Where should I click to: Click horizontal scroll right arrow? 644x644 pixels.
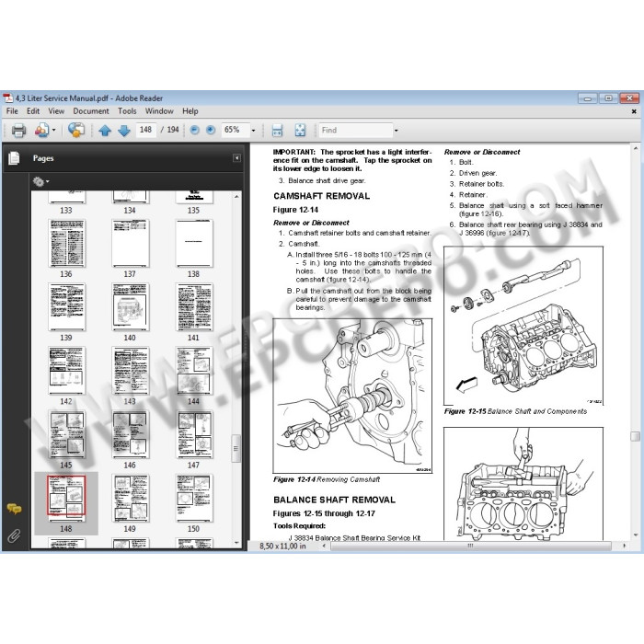coord(625,546)
